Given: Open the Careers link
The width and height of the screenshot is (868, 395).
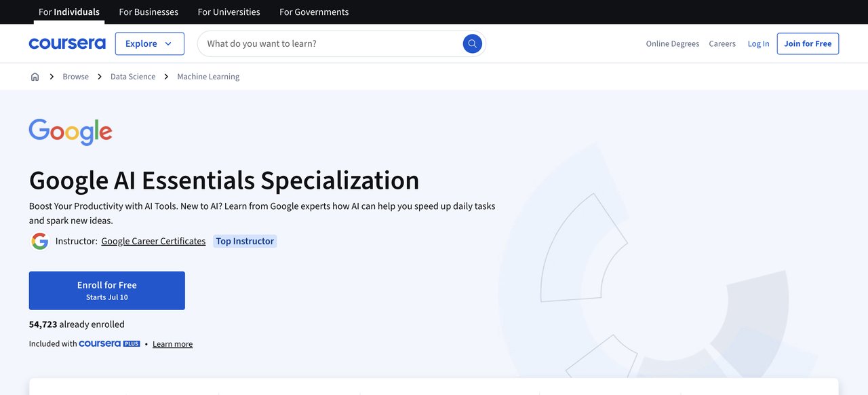Looking at the screenshot, I should [722, 43].
